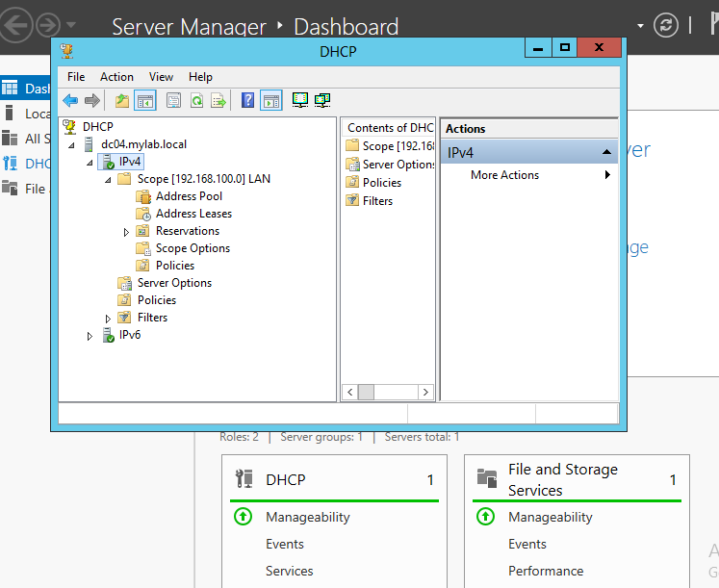Click the Address Leases clock folder icon
Viewport: 719px width, 588px height.
pyautogui.click(x=143, y=214)
